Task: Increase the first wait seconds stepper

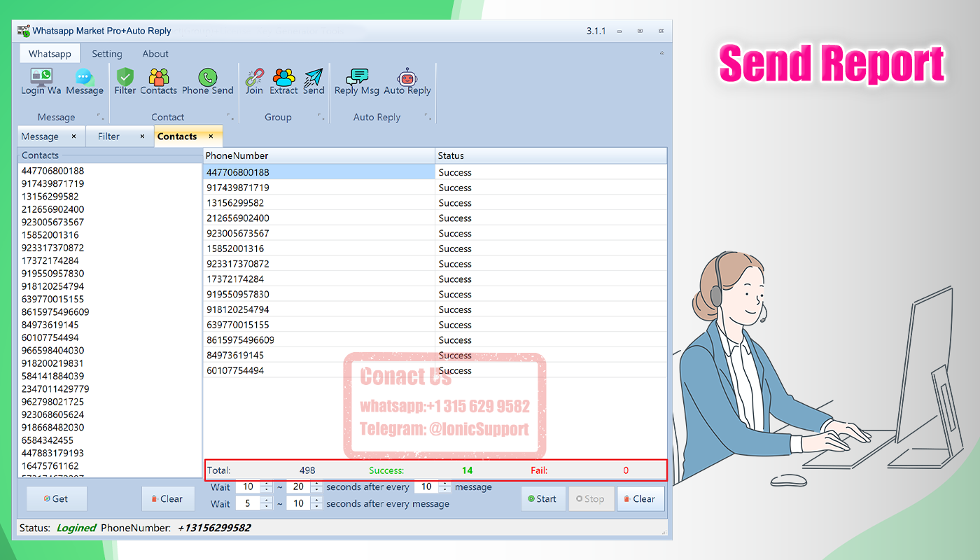Action: 265,484
